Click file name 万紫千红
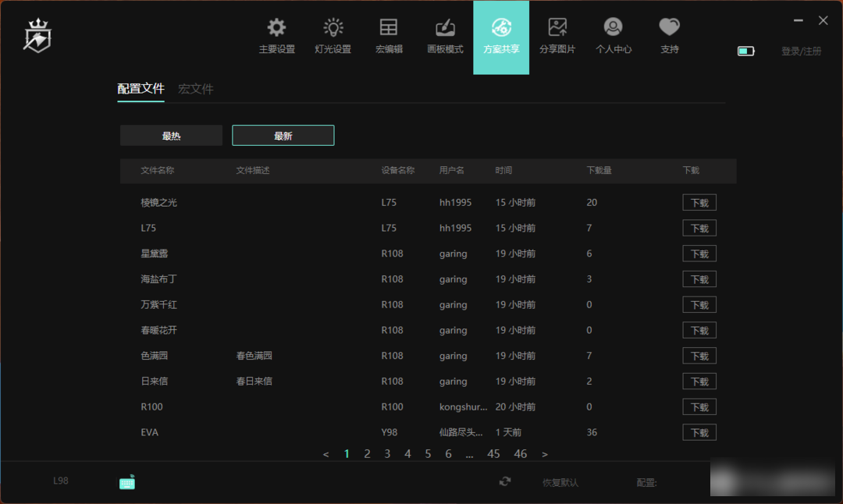 pos(158,304)
